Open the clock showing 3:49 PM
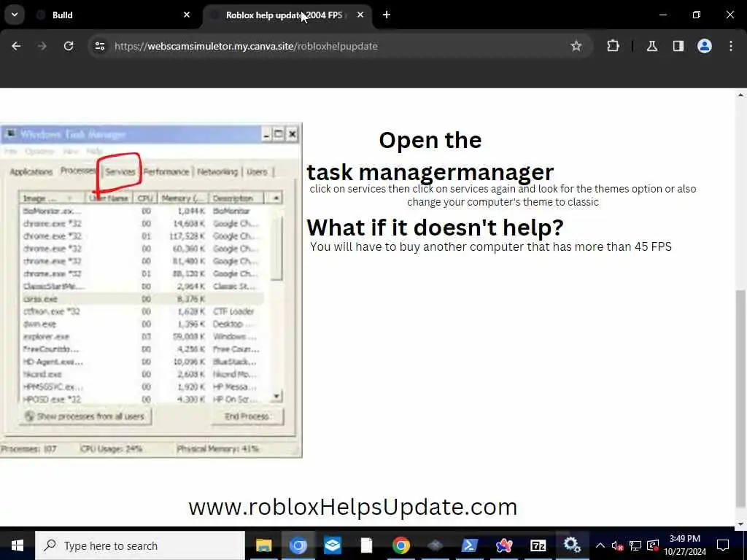This screenshot has width=747, height=560. point(685,545)
